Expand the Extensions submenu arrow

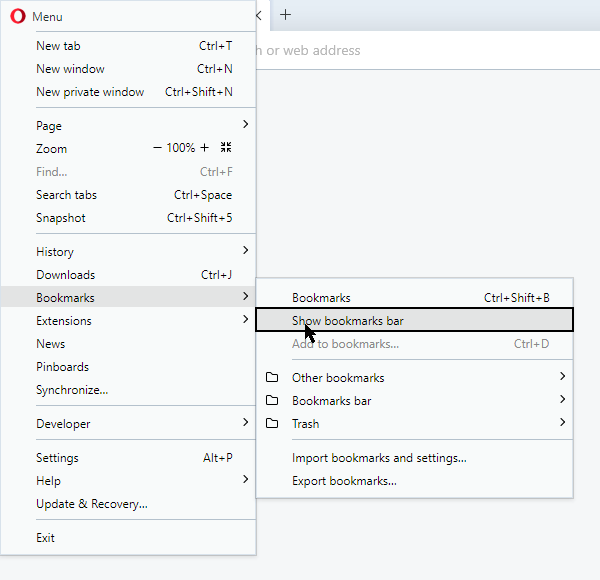tap(246, 319)
